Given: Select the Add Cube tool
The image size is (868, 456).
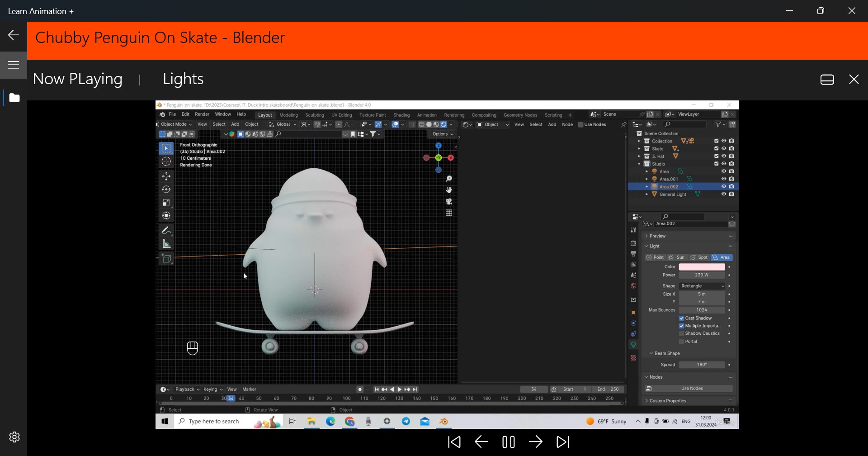Looking at the screenshot, I should pyautogui.click(x=166, y=259).
